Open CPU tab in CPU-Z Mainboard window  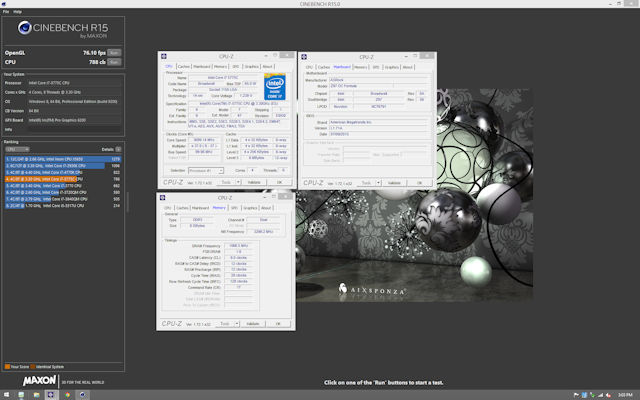tap(309, 67)
